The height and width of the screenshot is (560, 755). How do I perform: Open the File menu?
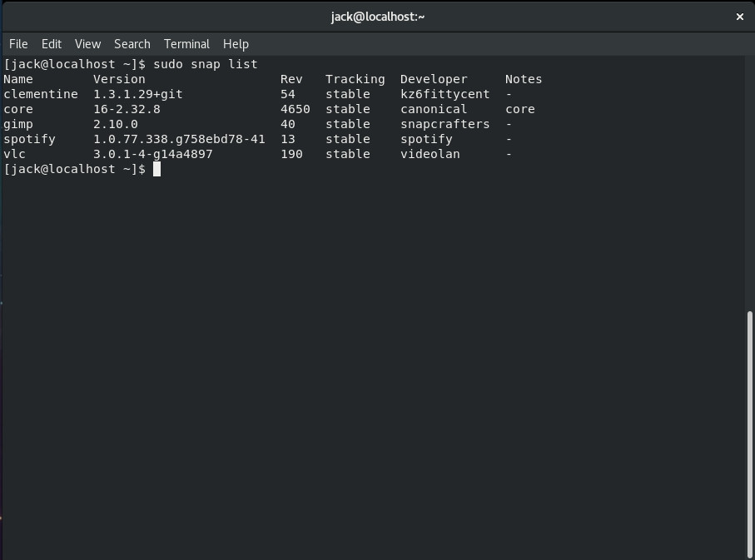coord(18,44)
